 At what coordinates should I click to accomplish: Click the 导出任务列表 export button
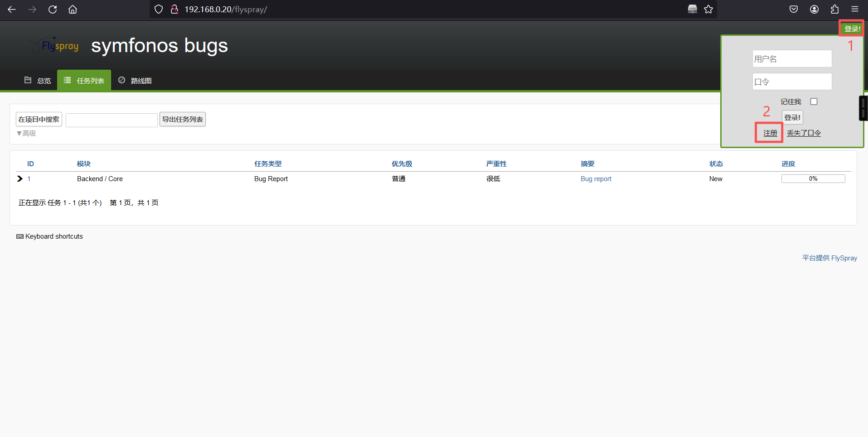pos(183,119)
